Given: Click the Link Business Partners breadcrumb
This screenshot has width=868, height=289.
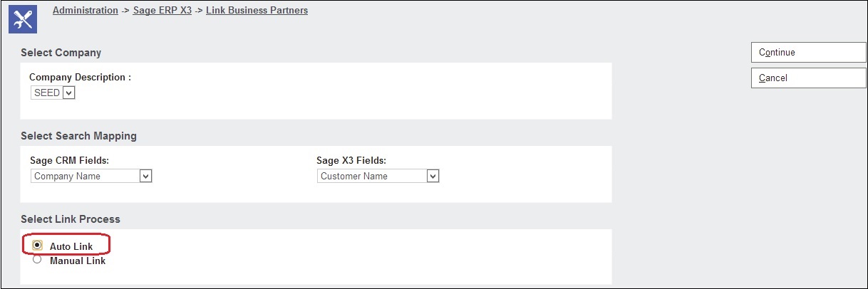Looking at the screenshot, I should 257,11.
